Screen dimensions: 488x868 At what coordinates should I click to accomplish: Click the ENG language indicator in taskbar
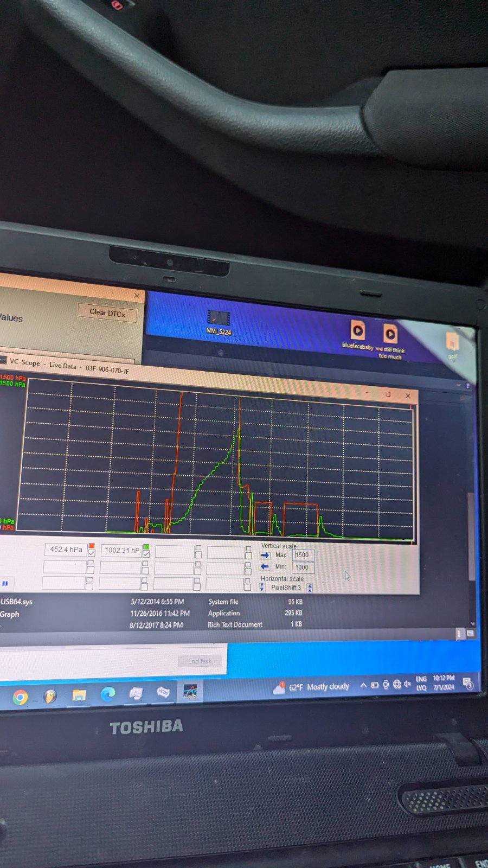pos(421,679)
